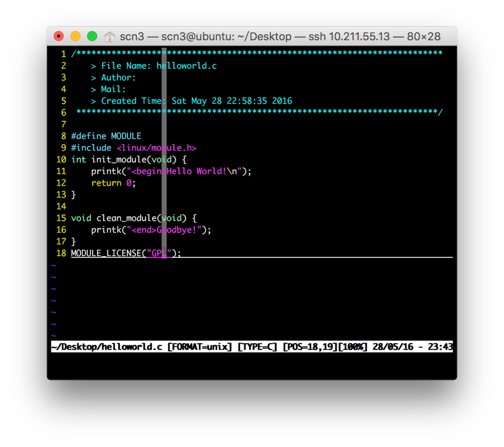The width and height of the screenshot is (504, 447).
Task: Click the 'Hello World!' string text
Action: [197, 172]
